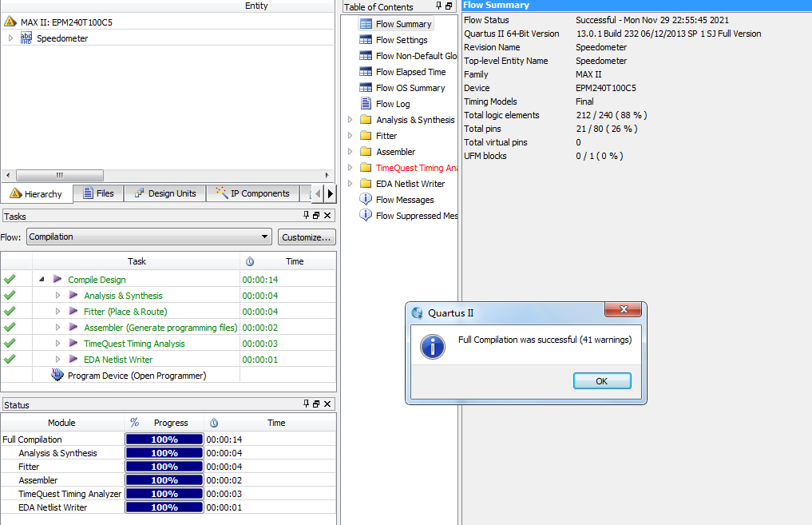Pin the Tasks panel
Image resolution: width=812 pixels, height=525 pixels.
(306, 215)
